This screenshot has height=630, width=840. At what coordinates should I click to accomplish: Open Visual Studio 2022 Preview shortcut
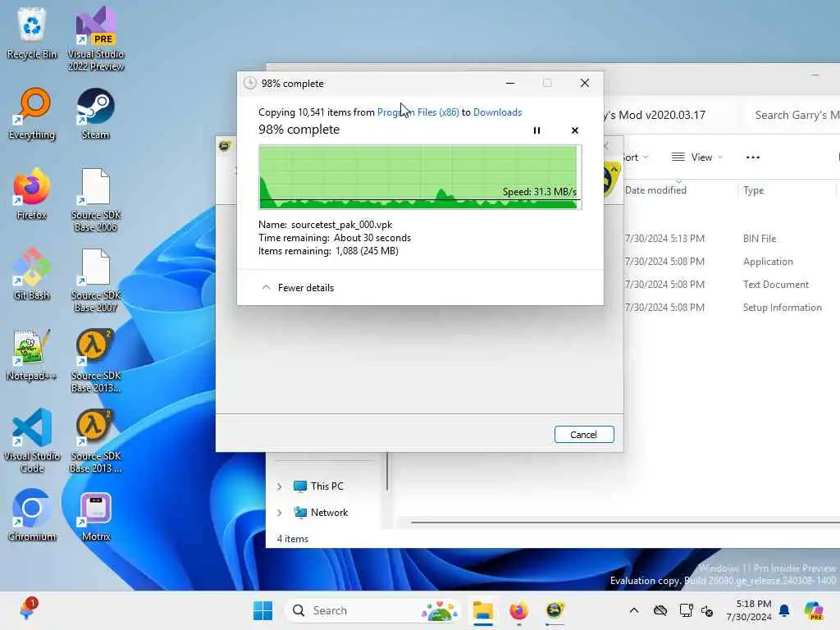(96, 39)
